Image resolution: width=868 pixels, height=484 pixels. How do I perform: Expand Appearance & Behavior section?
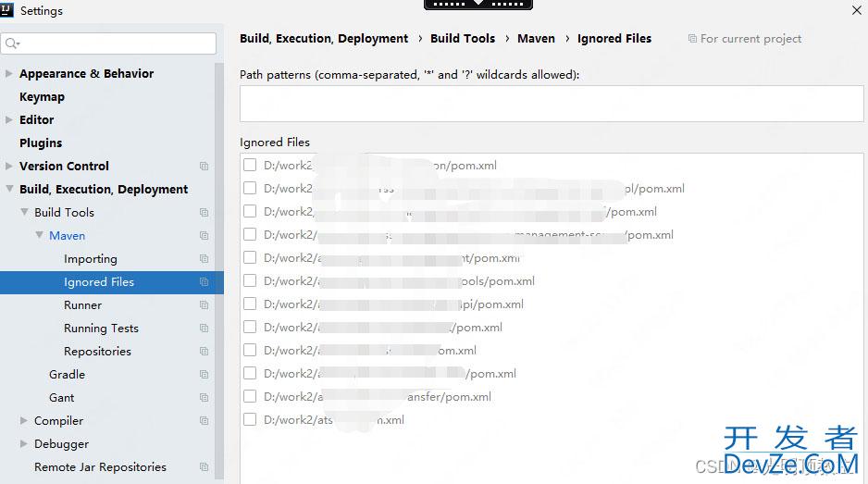[8, 73]
